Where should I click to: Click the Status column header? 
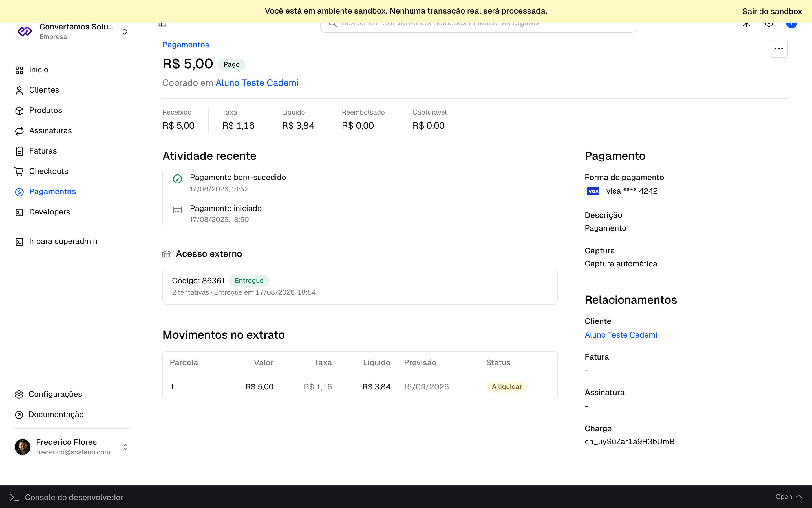click(x=498, y=363)
